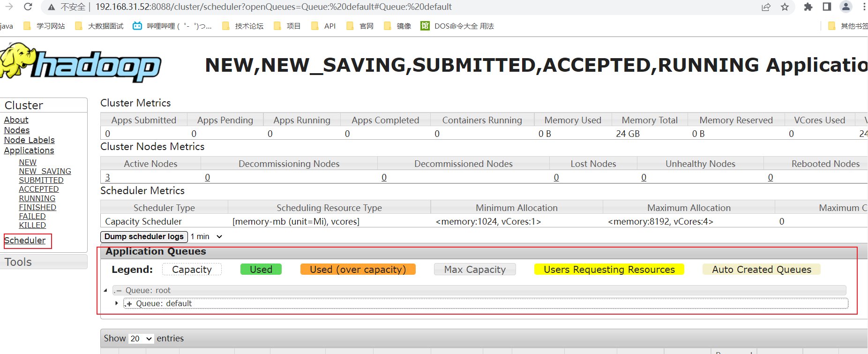Viewport: 868px width, 354px height.
Task: Bookmark this page with the star icon
Action: point(785,7)
